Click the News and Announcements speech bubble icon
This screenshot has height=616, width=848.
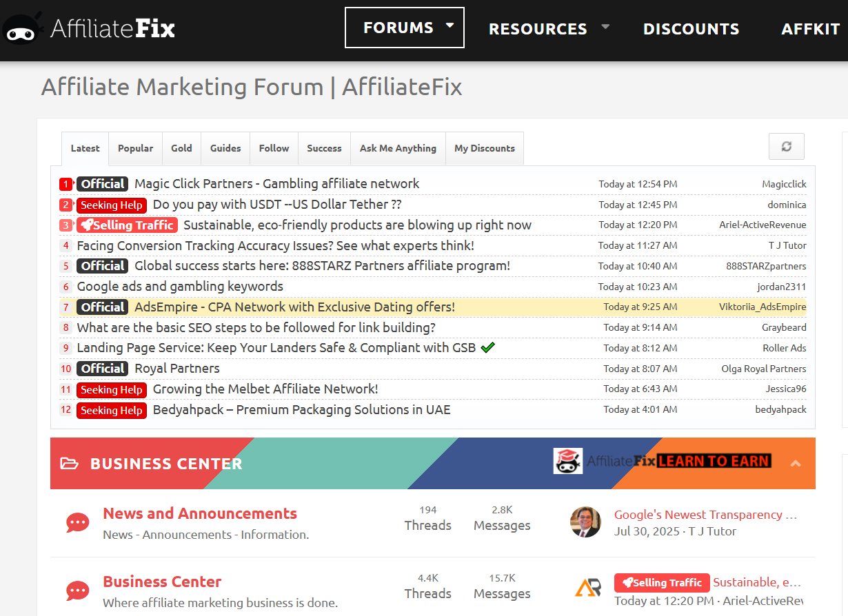(78, 523)
